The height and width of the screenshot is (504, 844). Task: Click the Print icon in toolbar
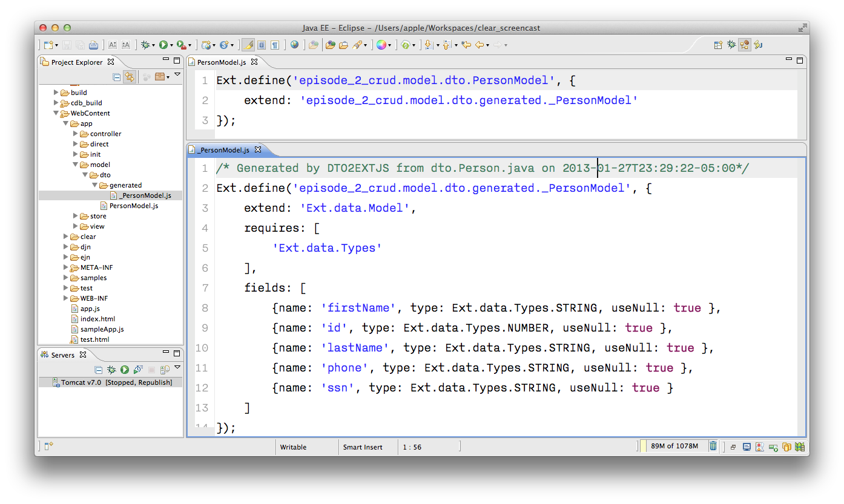coord(93,45)
